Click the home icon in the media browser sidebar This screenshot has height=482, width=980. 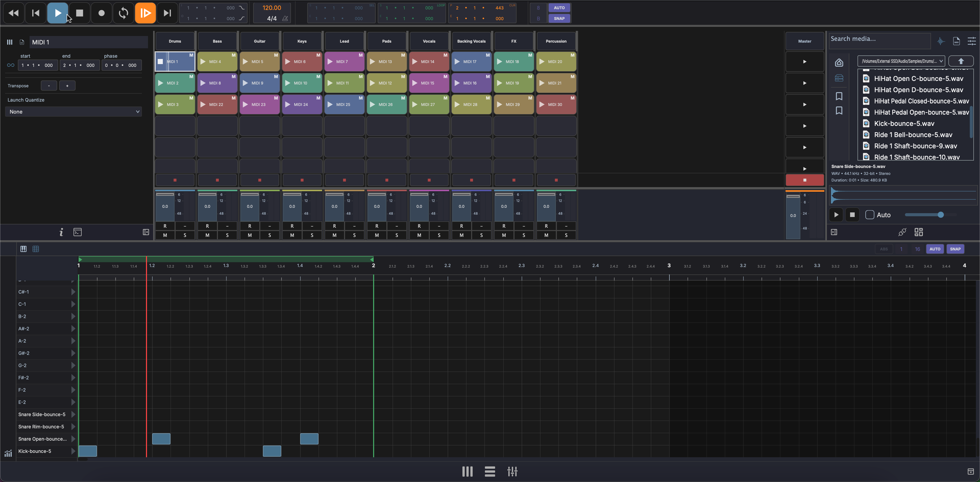pos(839,62)
